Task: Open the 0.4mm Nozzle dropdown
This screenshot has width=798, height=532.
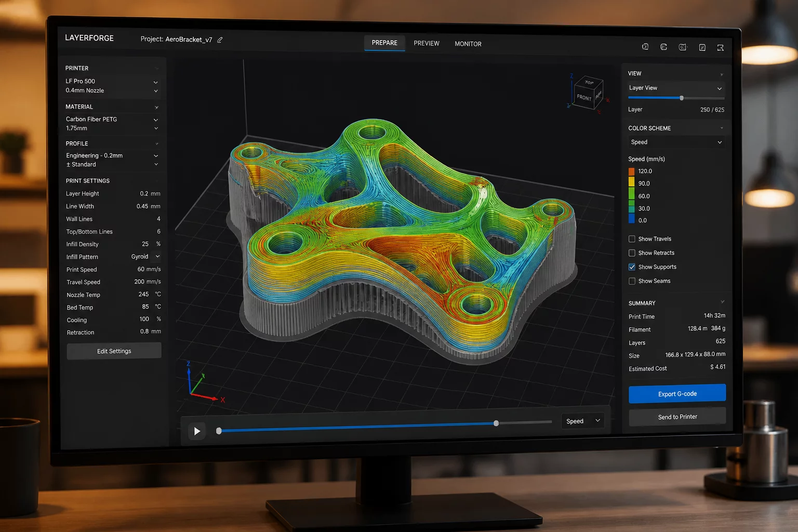Action: pyautogui.click(x=112, y=91)
